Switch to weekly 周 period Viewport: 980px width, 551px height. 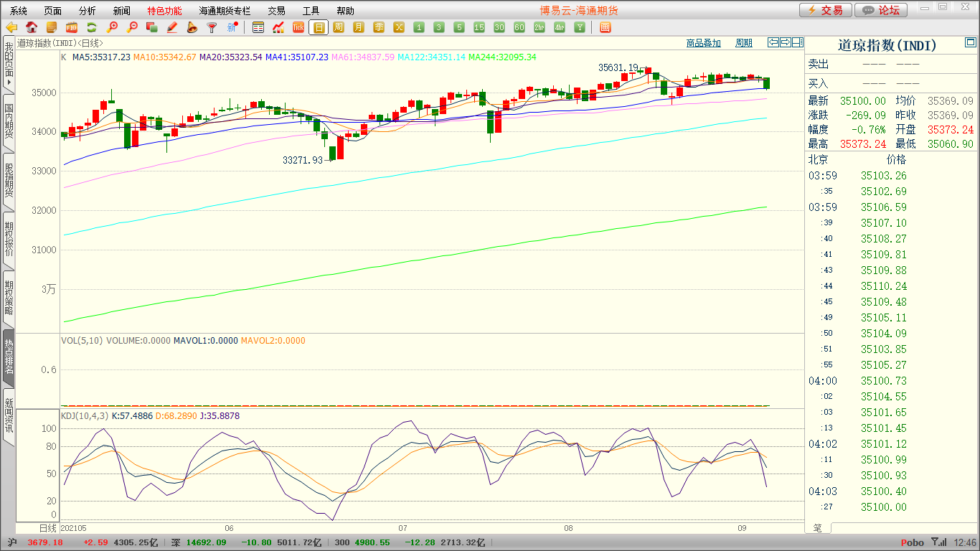click(x=339, y=27)
